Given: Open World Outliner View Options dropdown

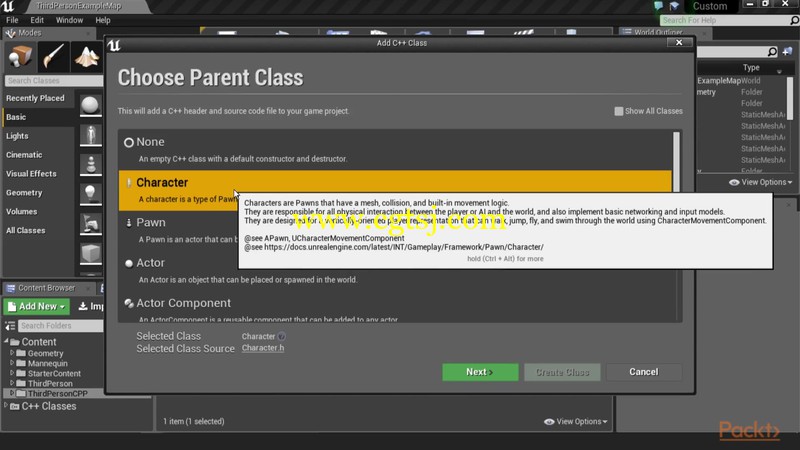Looking at the screenshot, I should 760,182.
